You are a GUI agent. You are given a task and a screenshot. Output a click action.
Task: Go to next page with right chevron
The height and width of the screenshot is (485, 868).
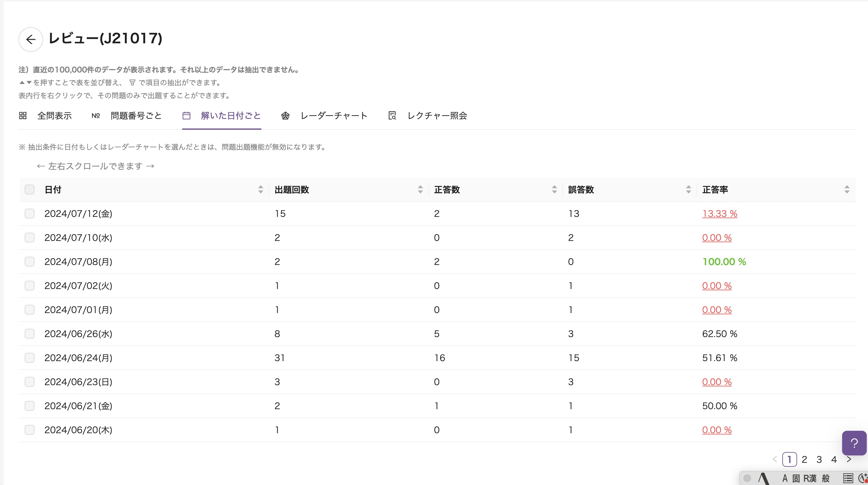click(849, 459)
